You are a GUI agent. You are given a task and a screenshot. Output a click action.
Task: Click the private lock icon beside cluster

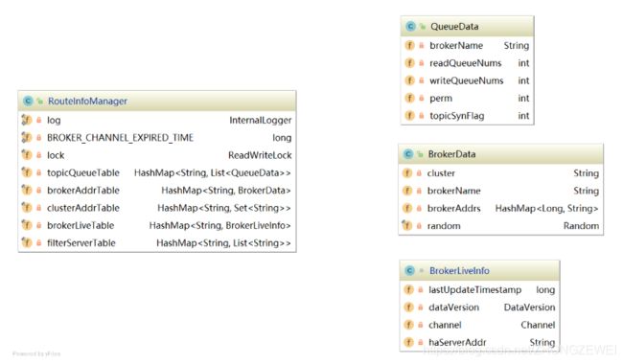[419, 173]
